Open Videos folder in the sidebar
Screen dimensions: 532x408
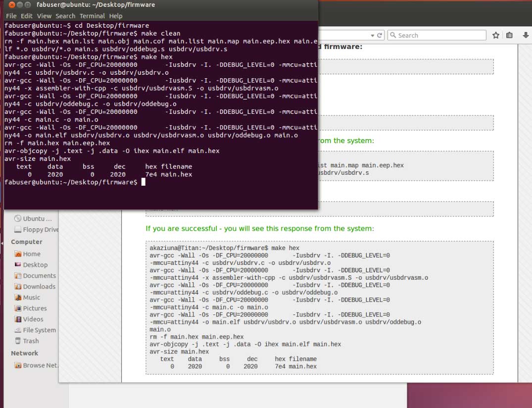pos(29,319)
